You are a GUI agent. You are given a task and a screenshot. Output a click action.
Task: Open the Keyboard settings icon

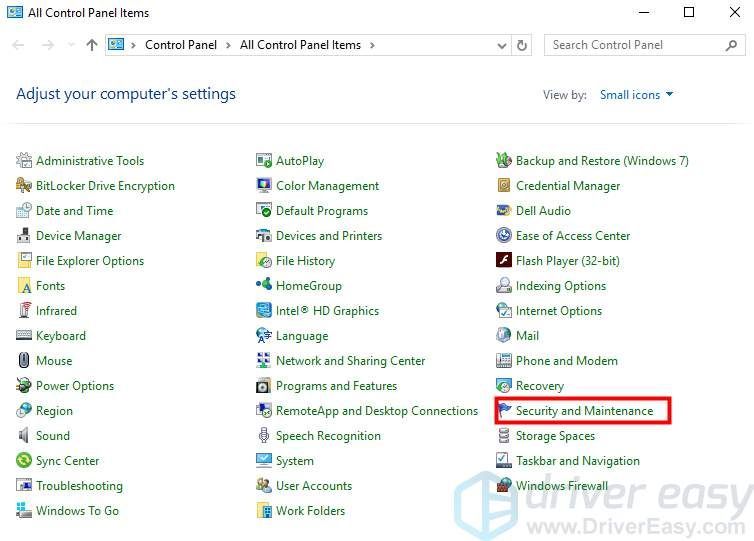click(24, 335)
